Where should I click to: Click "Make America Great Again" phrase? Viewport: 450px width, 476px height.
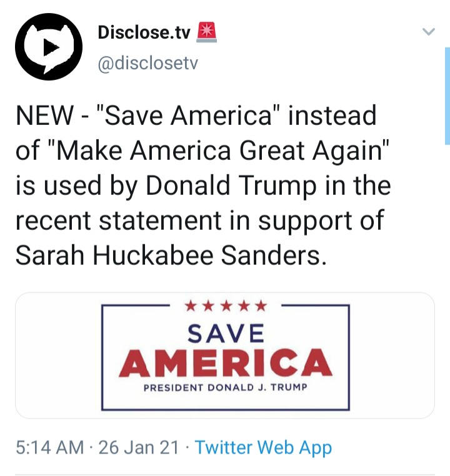pos(219,151)
